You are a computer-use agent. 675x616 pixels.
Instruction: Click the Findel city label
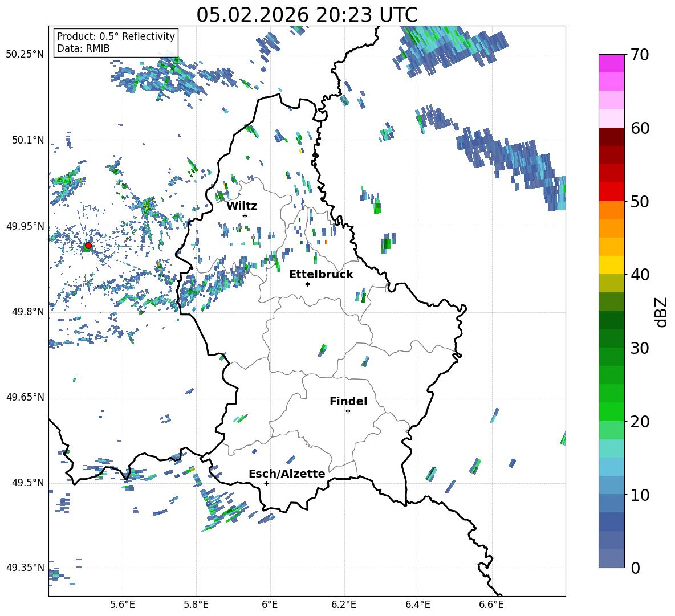coord(348,401)
